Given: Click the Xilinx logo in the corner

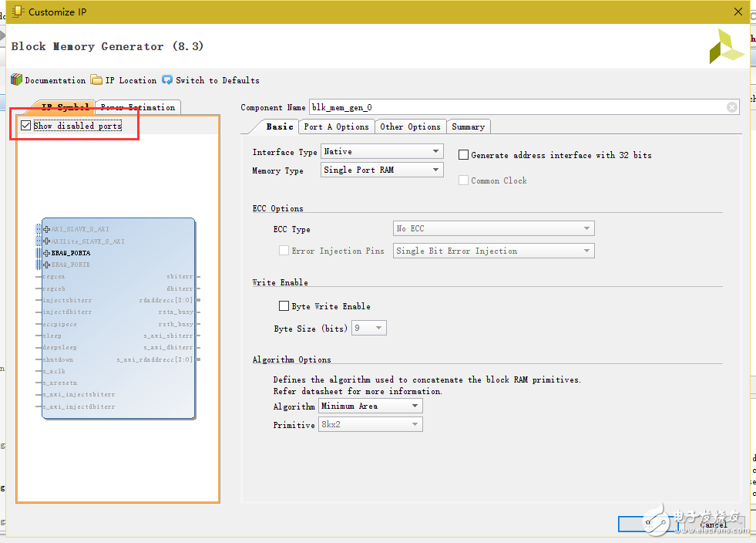Looking at the screenshot, I should point(725,46).
